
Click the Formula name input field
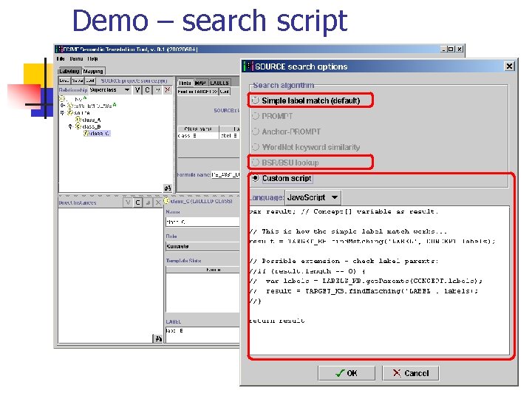click(x=225, y=174)
